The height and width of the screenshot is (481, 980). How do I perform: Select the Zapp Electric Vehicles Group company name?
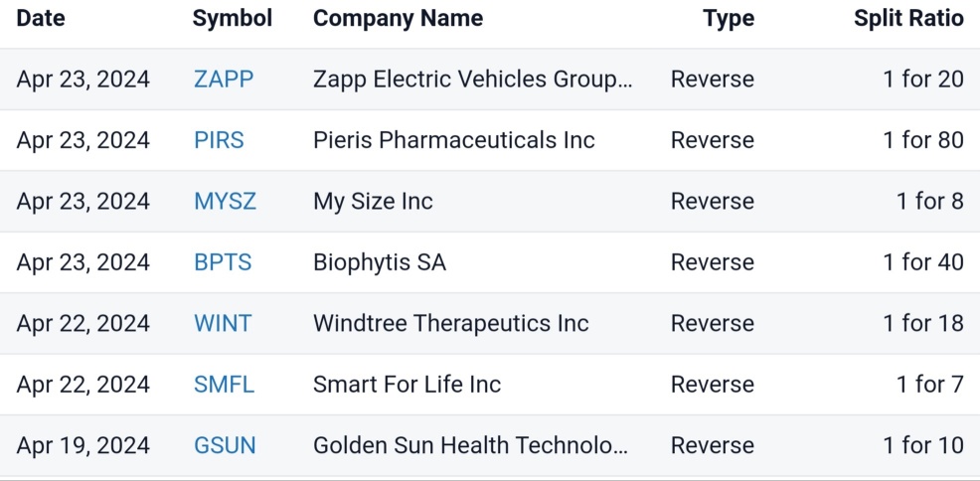click(472, 80)
